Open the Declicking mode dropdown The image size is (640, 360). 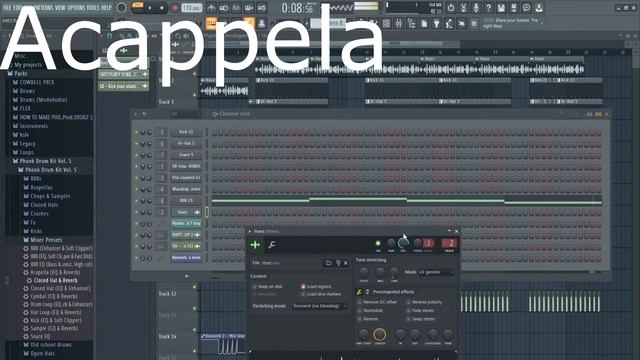320,306
